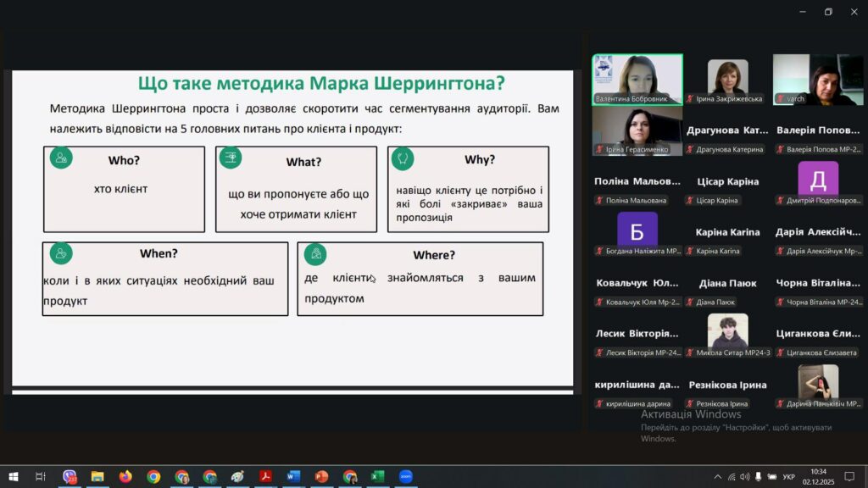The image size is (868, 488).
Task: Expand hidden system tray icons chevron
Action: pyautogui.click(x=718, y=477)
